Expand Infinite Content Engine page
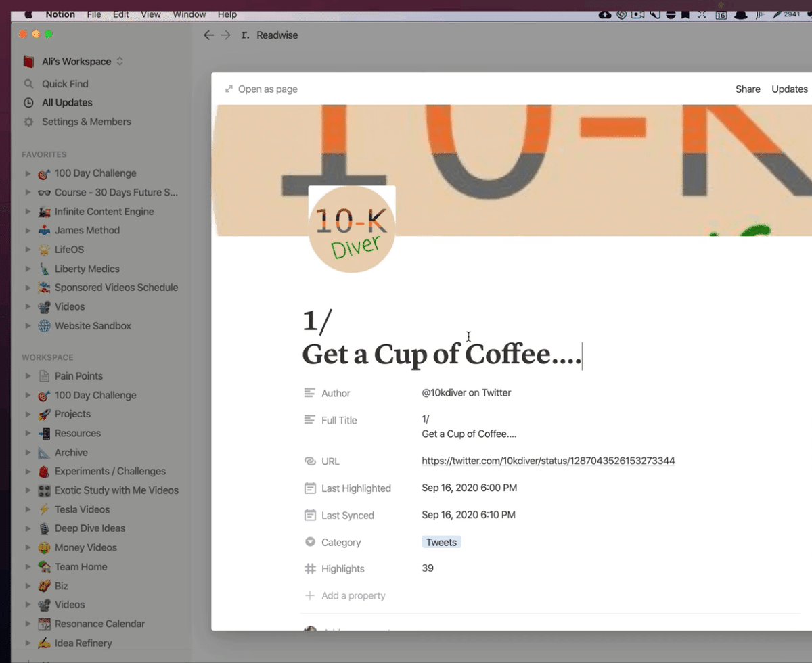 (28, 212)
